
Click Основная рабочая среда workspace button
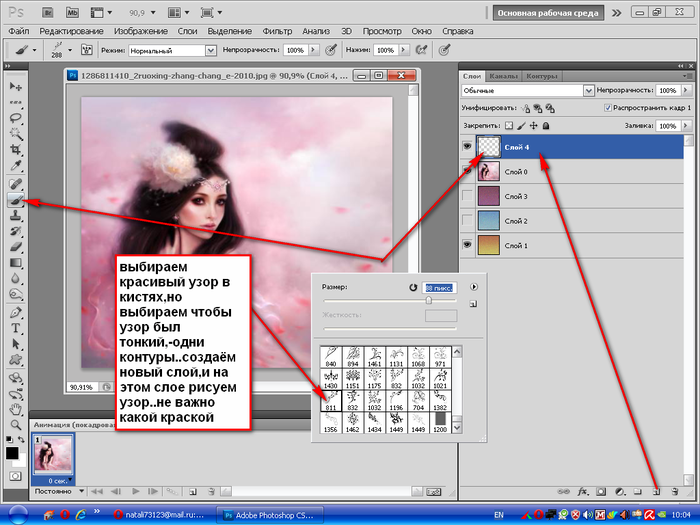coord(548,13)
